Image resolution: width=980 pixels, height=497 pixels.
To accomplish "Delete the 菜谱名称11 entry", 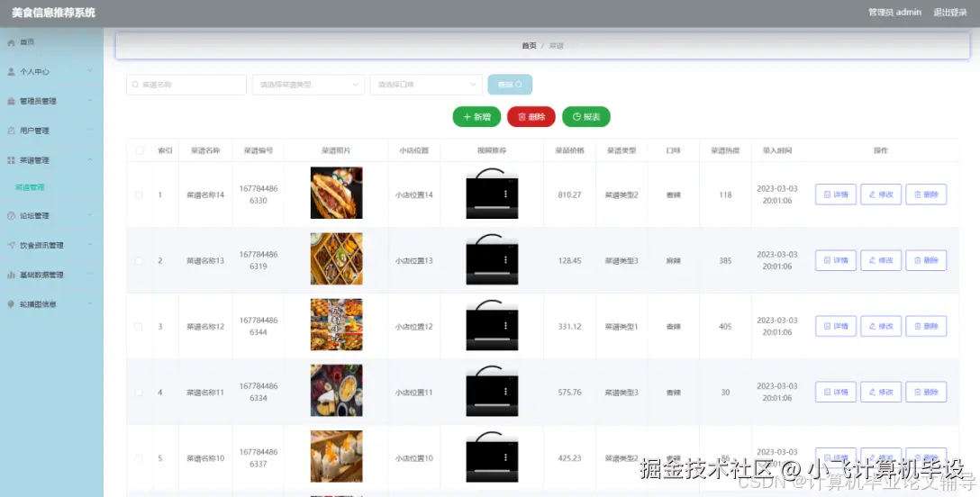I will 926,392.
